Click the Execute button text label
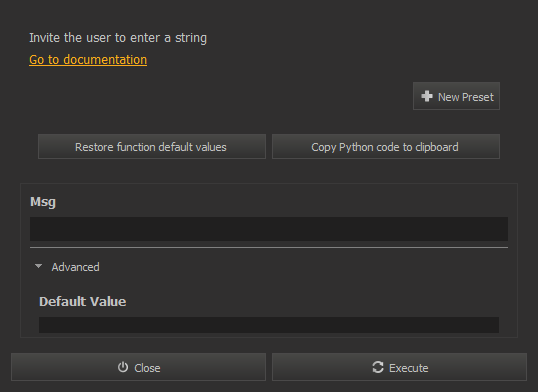This screenshot has width=538, height=392. 409,368
